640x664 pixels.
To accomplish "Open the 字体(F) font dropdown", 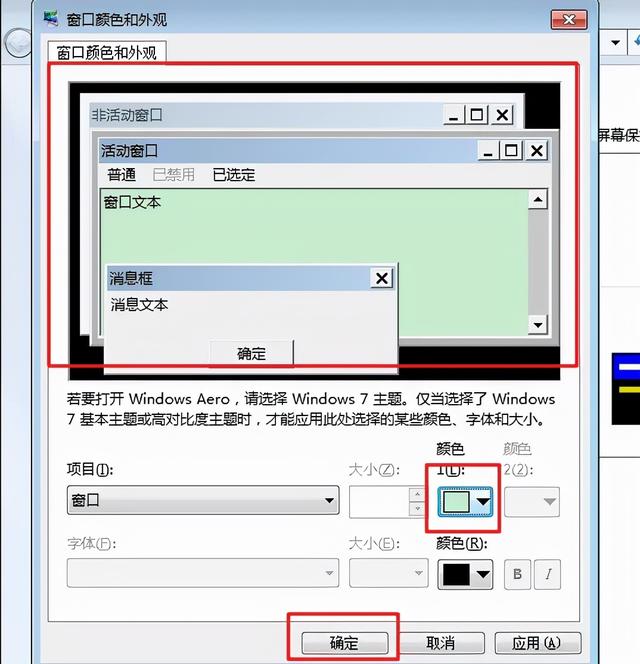I will (203, 573).
